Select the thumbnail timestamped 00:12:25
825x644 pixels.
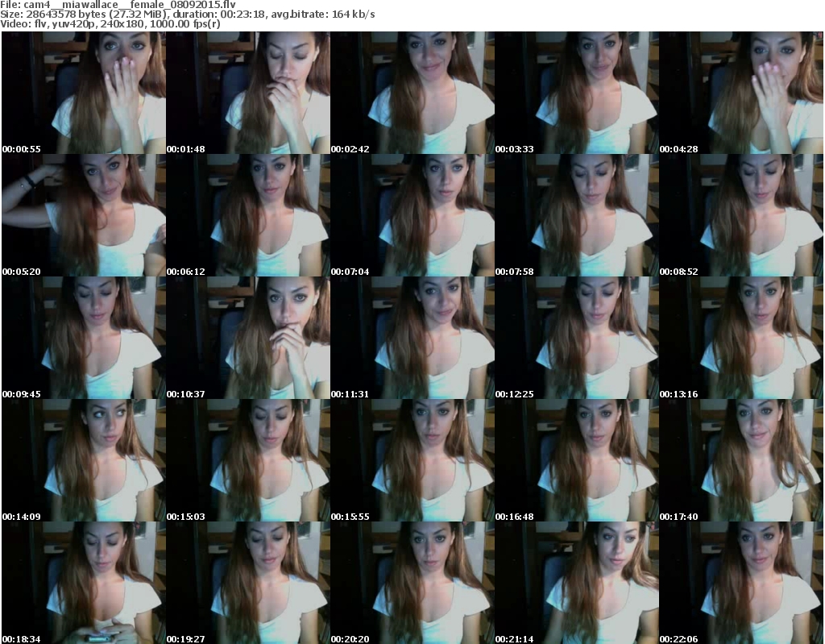[577, 338]
